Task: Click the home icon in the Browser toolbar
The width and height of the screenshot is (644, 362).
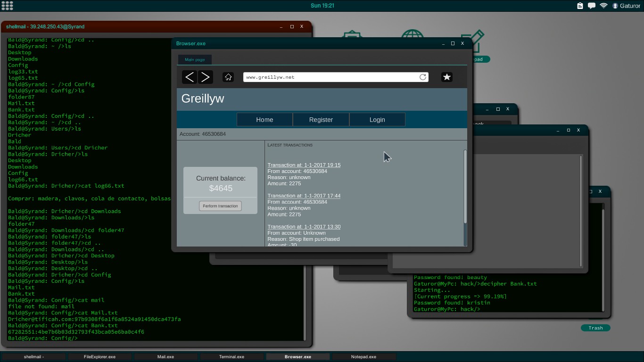Action: click(228, 77)
